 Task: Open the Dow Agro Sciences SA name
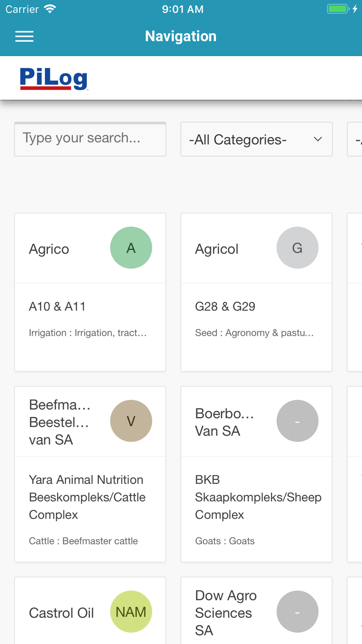(x=226, y=613)
